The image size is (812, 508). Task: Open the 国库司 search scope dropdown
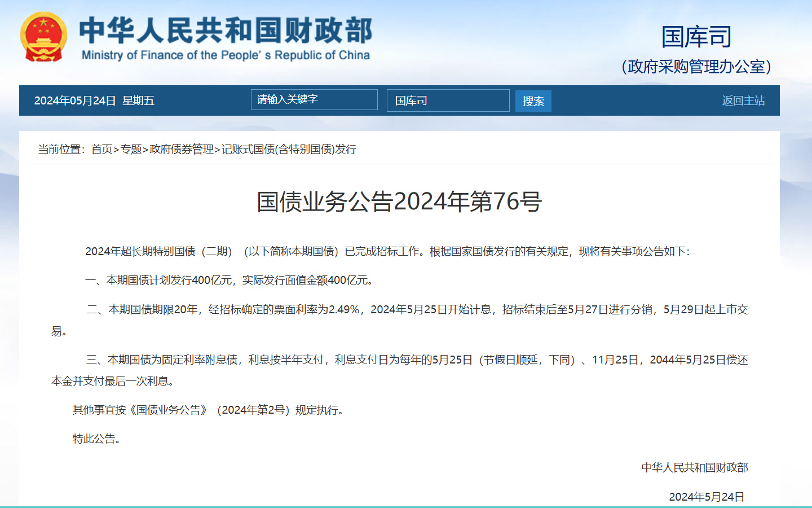[448, 100]
